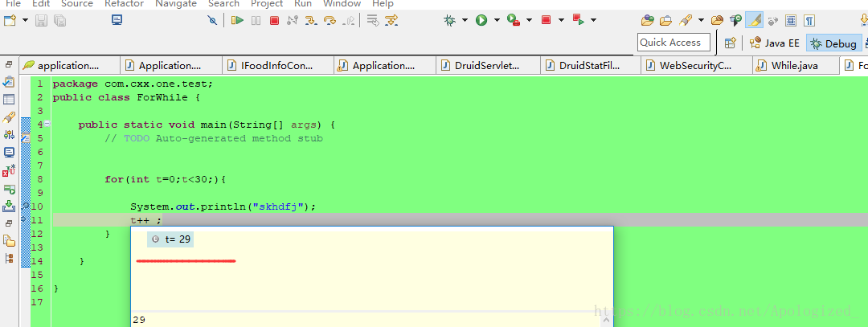Click the blue monitor icon in left sidebar
The width and height of the screenshot is (868, 327).
tap(9, 152)
